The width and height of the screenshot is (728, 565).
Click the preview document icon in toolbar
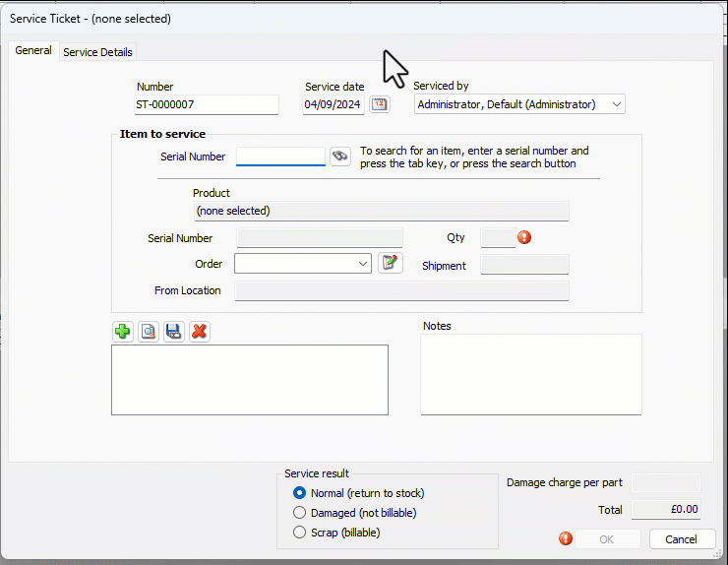click(x=148, y=332)
